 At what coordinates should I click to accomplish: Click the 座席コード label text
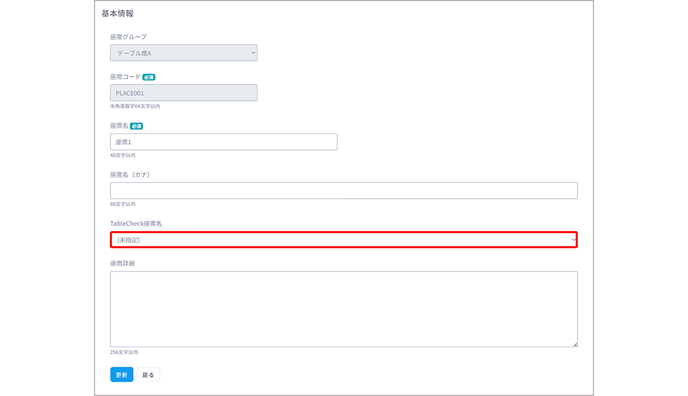click(125, 77)
